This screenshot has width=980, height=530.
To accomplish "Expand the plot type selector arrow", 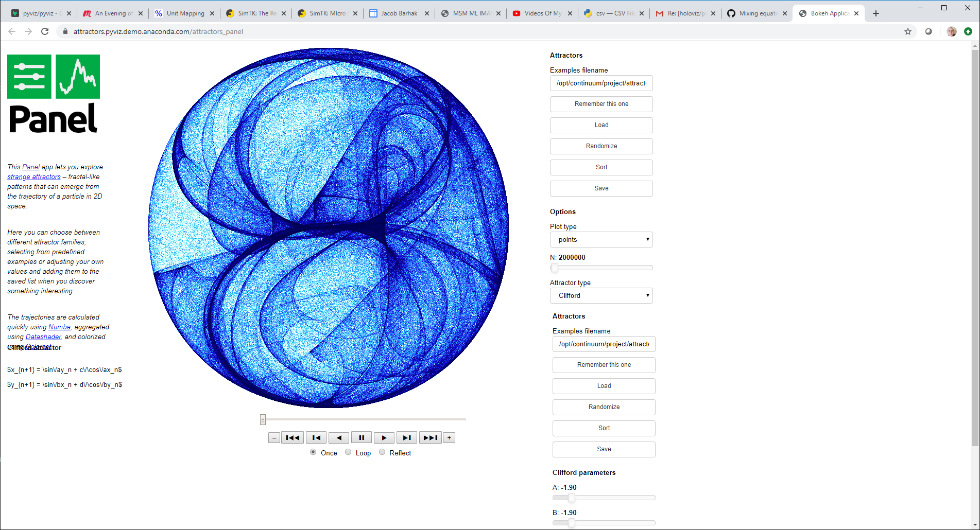I will [648, 239].
